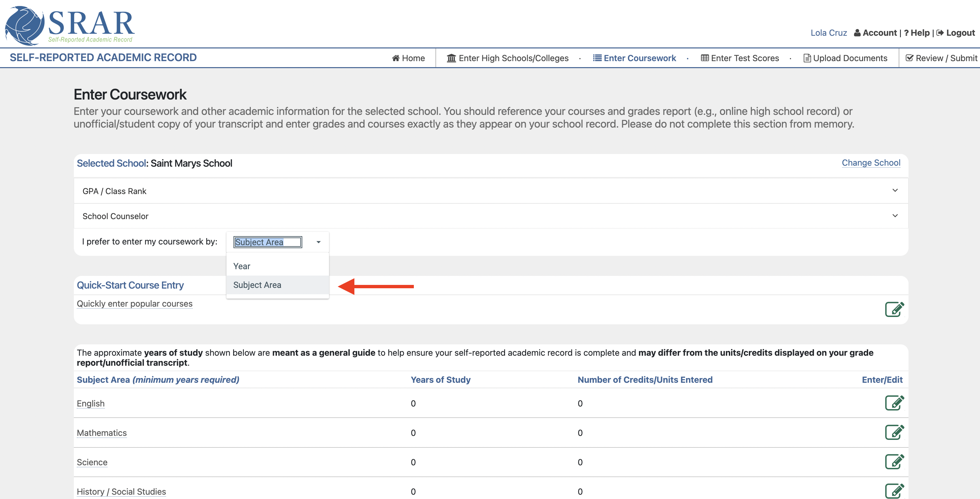Image resolution: width=980 pixels, height=499 pixels.
Task: Click the History / Social Studies edit icon
Action: (x=894, y=491)
